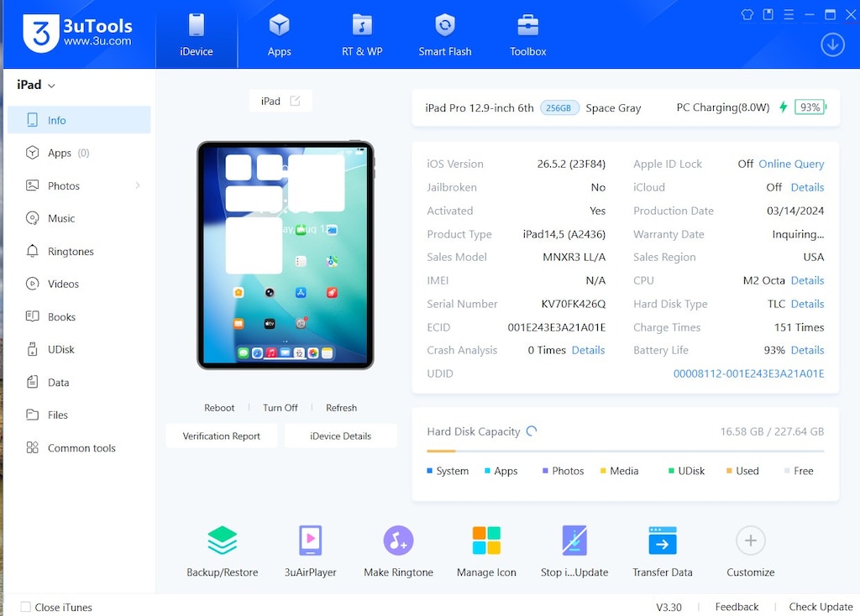Open UDisk in the sidebar
This screenshot has width=860, height=616.
click(x=79, y=349)
